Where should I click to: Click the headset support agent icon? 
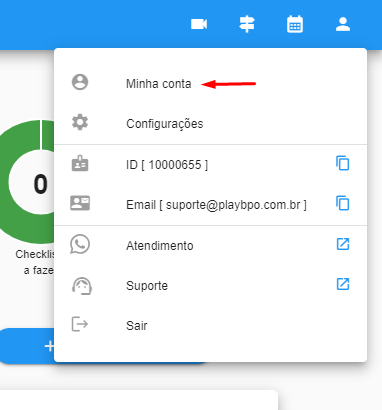82,286
